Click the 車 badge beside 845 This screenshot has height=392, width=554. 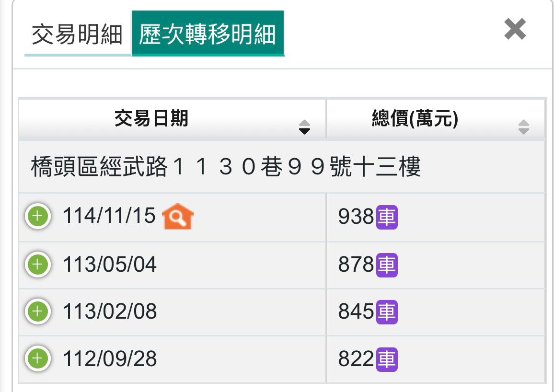(387, 312)
